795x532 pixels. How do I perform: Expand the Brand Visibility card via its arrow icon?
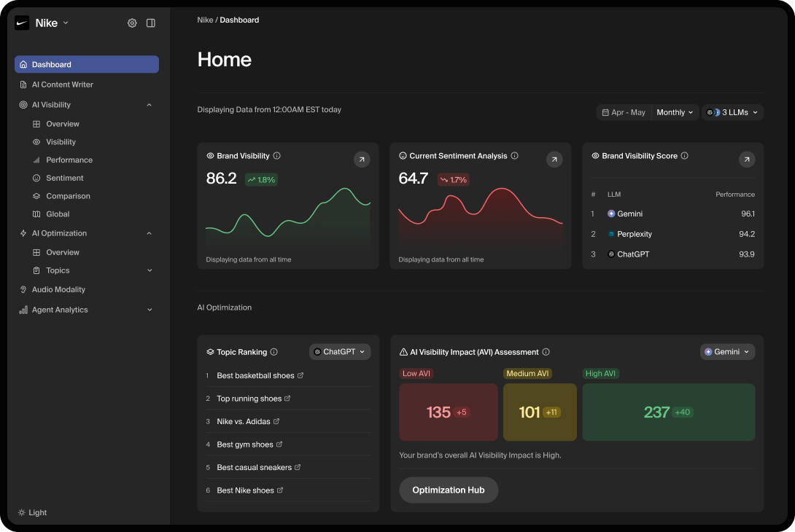coord(362,159)
